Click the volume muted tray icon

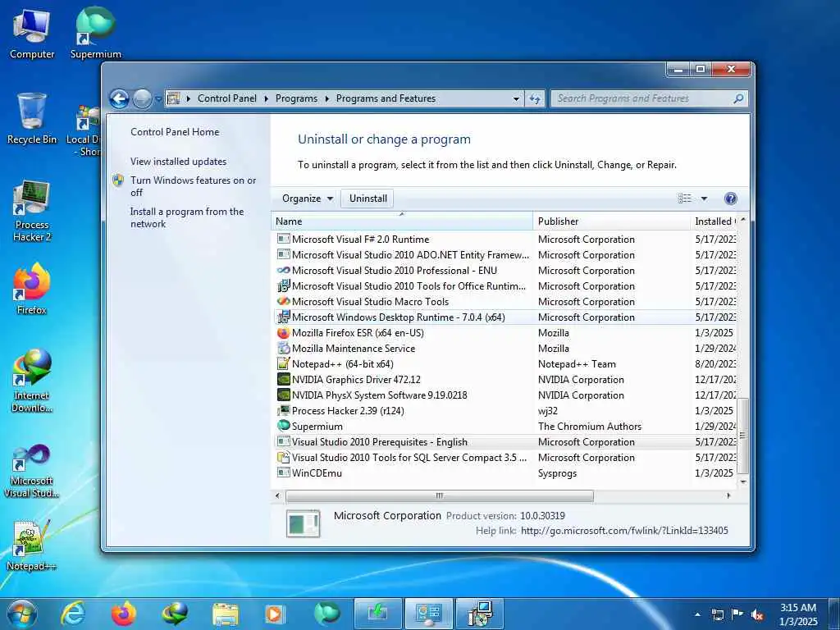[x=757, y=615]
